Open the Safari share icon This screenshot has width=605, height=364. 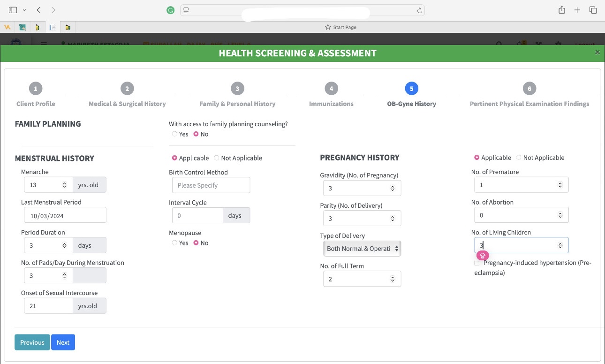coord(561,10)
